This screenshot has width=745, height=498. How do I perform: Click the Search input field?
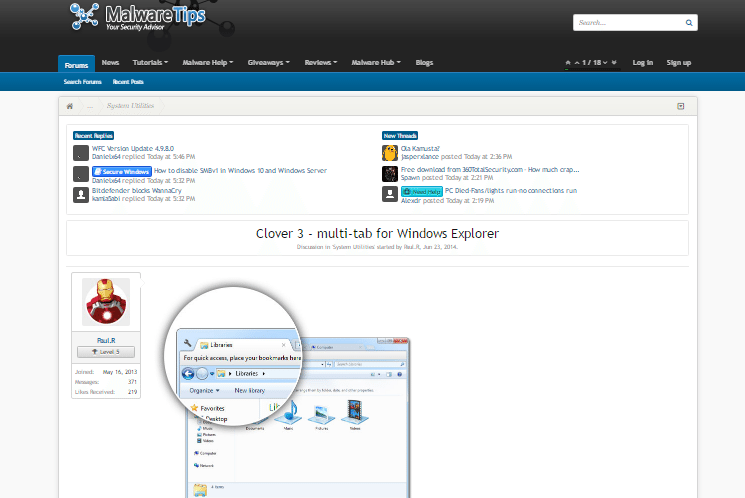point(630,22)
